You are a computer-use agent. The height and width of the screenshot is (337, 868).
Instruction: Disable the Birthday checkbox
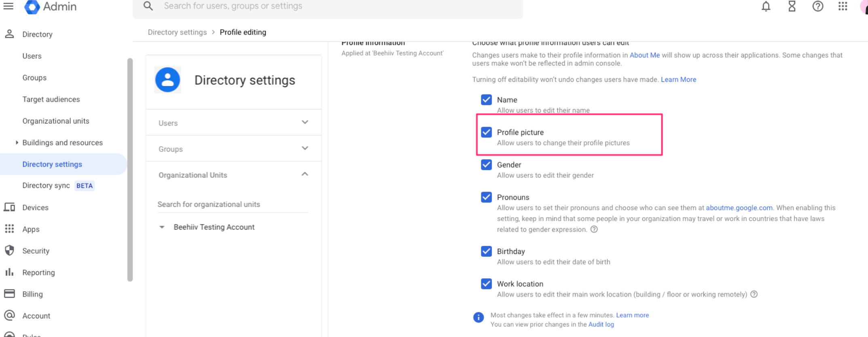486,252
